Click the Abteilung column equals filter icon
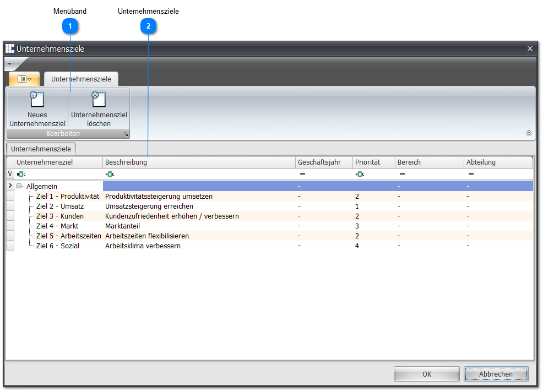 [x=471, y=174]
